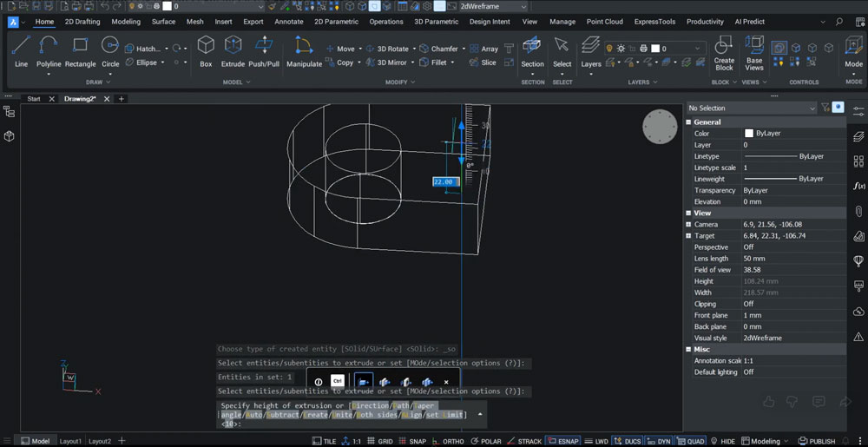
Task: Click the search magnifier in ribbon
Action: point(839,22)
